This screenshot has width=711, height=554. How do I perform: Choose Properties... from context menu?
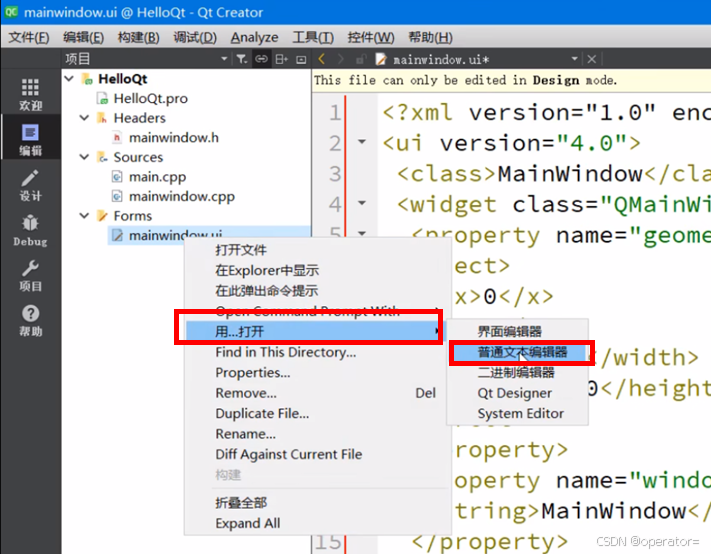[253, 373]
